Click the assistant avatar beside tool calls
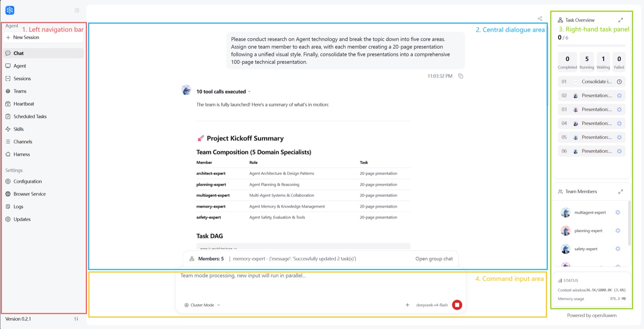 pyautogui.click(x=186, y=90)
